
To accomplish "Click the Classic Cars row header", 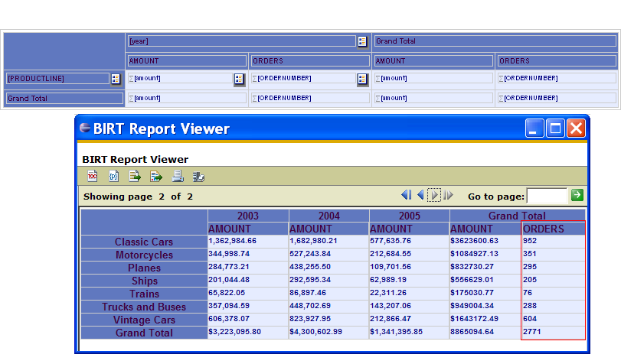I will (x=144, y=242).
